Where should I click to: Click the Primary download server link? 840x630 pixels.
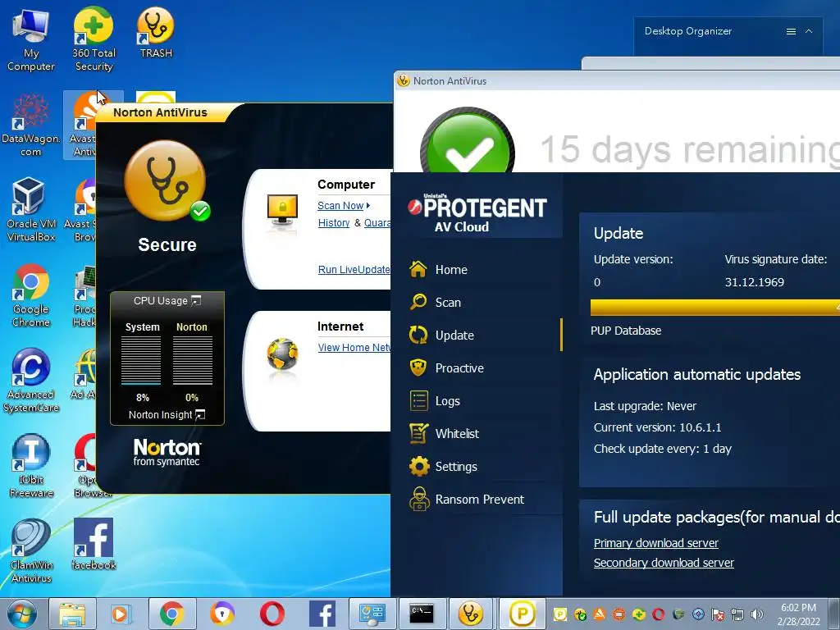[x=655, y=543]
